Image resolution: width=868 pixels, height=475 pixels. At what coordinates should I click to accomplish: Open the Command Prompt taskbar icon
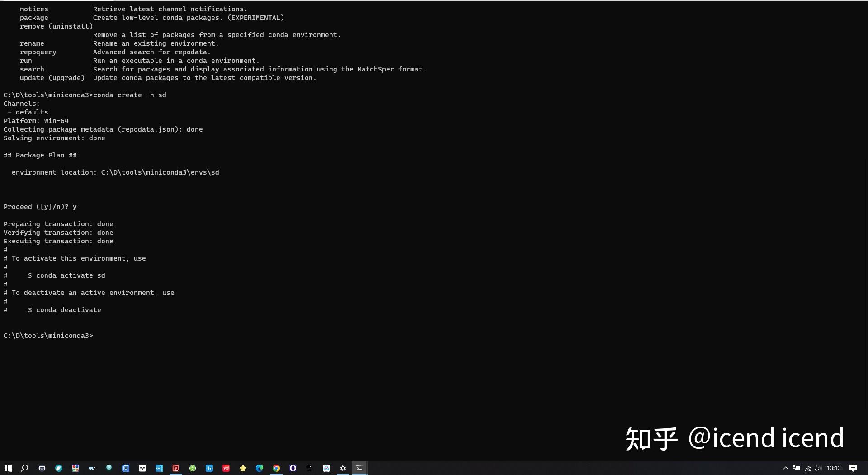click(x=359, y=468)
